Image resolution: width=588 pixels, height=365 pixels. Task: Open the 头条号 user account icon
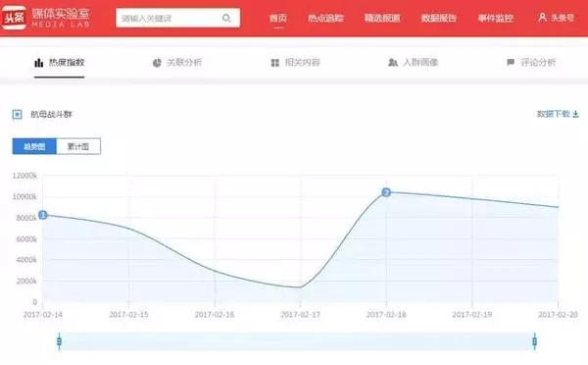click(542, 17)
